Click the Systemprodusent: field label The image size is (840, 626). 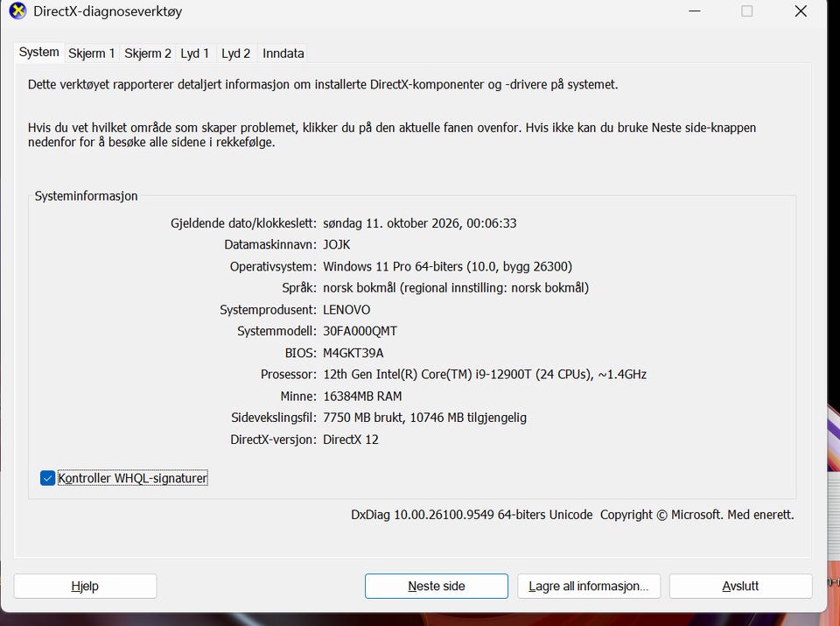(268, 310)
